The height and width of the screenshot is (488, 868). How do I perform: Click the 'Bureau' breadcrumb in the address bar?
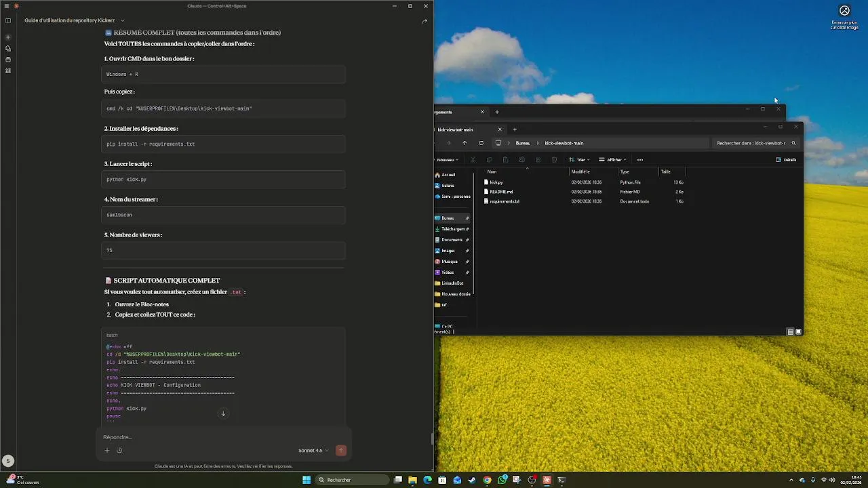click(x=523, y=143)
